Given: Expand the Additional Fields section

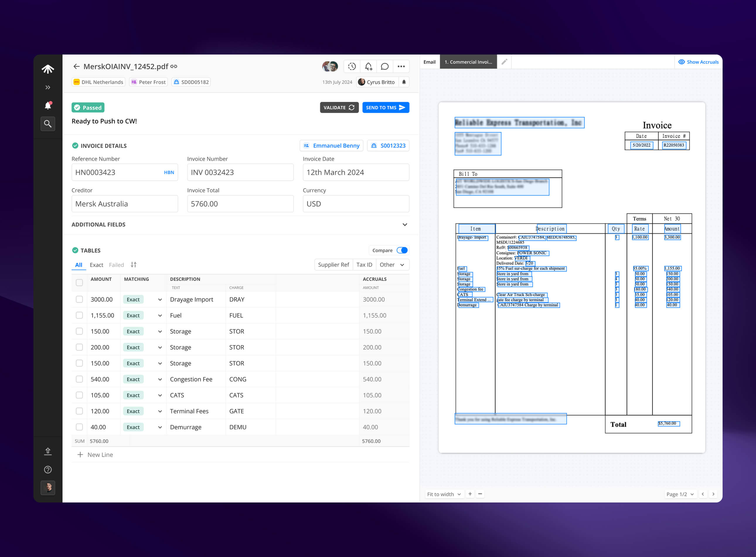Looking at the screenshot, I should [404, 225].
